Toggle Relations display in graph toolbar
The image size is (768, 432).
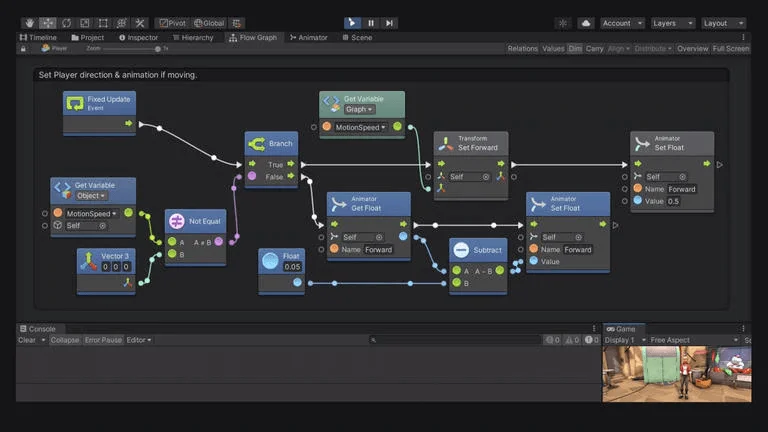click(x=523, y=48)
